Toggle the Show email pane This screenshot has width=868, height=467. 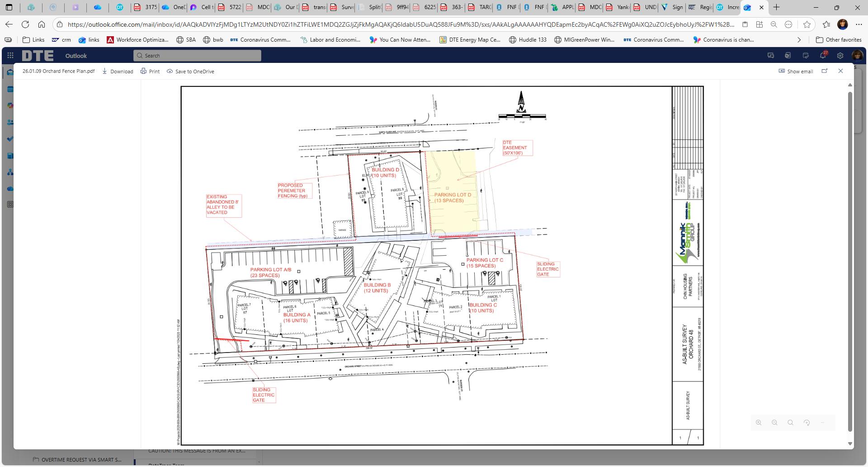(796, 71)
